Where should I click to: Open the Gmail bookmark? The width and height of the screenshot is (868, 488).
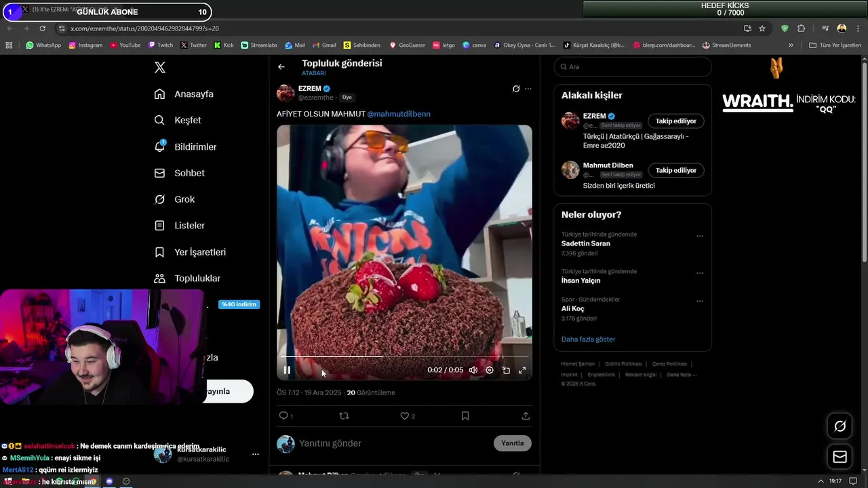(x=323, y=45)
